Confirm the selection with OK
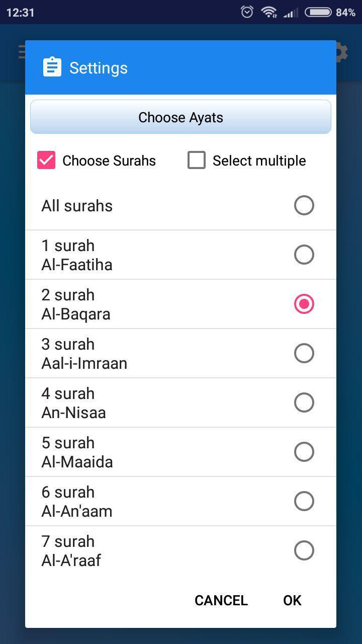Screen dimensions: 362x644 (x=292, y=600)
